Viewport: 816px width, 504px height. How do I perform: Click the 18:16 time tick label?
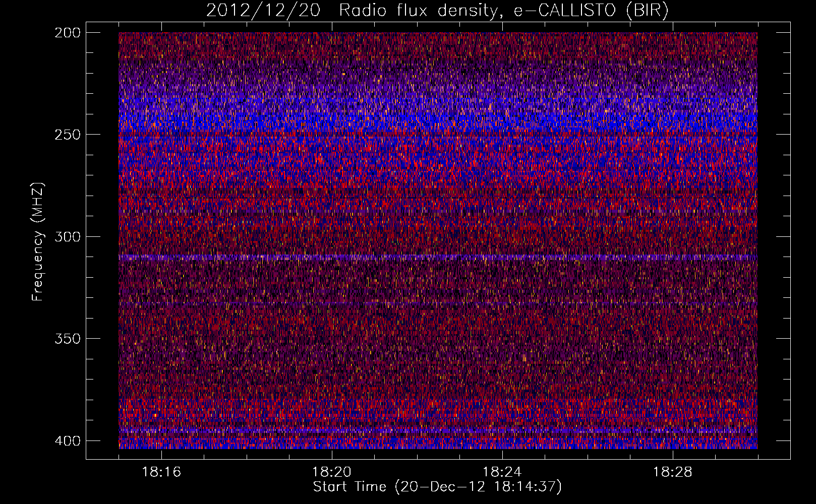161,472
